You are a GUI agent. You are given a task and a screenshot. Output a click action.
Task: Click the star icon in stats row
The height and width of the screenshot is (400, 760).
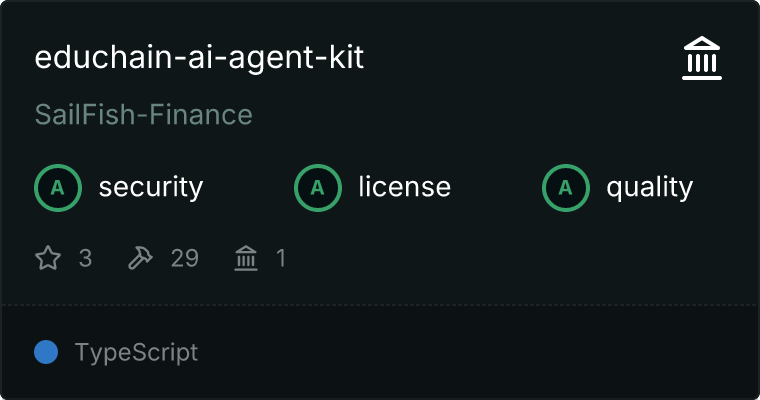48,259
